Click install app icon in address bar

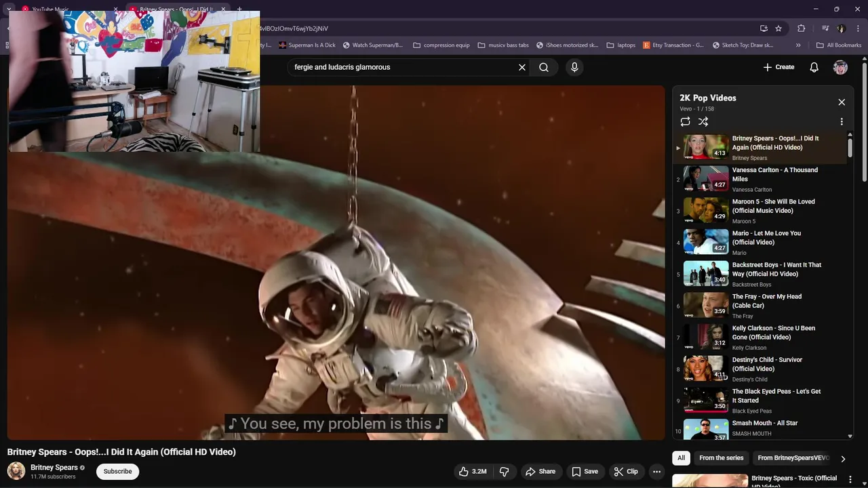click(764, 28)
